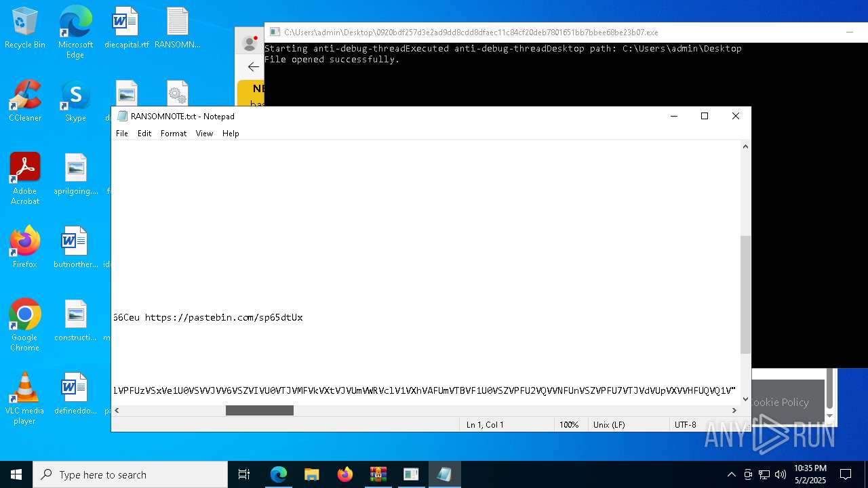This screenshot has height=488, width=868.
Task: Launch Microsoft Edge from desktop shortcut
Action: 75,32
